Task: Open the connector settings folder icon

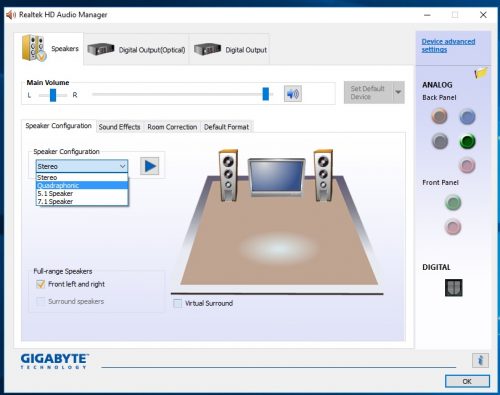Action: coord(481,72)
